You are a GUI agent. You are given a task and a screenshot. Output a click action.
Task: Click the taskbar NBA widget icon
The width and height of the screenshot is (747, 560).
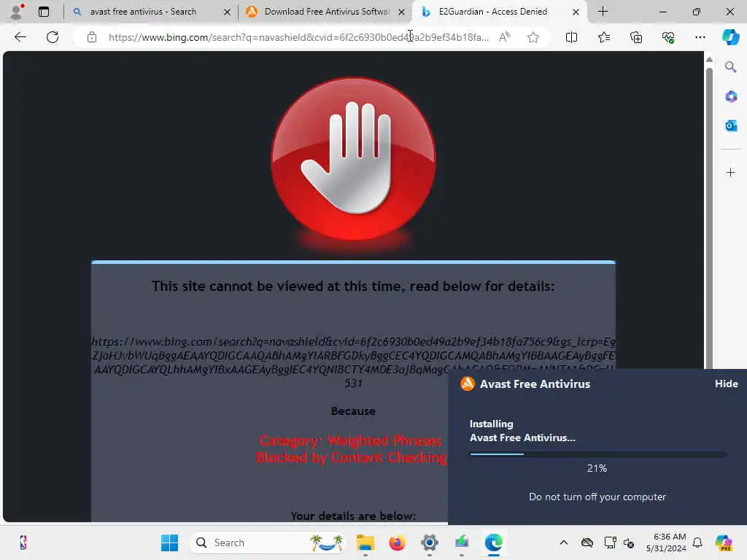point(23,542)
